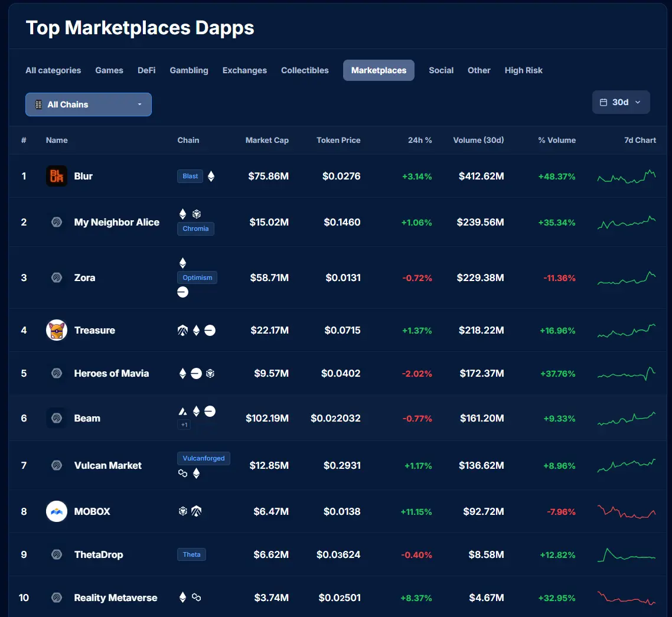Open the Heroes of Mavia link
Screen dimensions: 672x617
[112, 373]
